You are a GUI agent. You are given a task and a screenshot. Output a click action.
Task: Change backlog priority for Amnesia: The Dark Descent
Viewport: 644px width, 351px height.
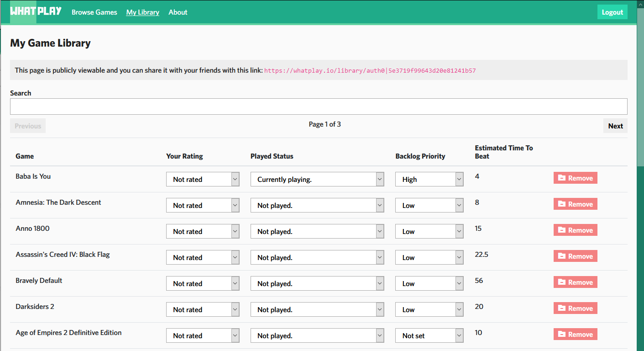pos(429,206)
